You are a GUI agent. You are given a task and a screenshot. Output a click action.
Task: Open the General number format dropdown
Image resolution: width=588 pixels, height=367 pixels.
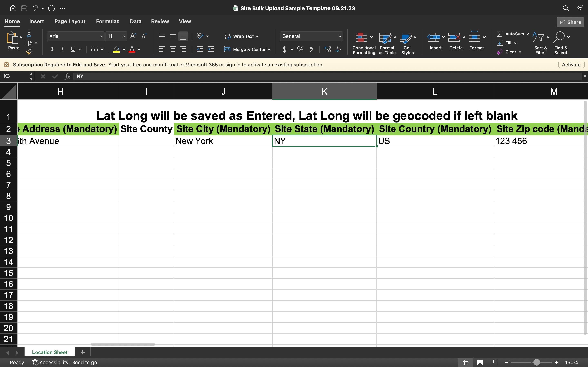click(x=340, y=36)
